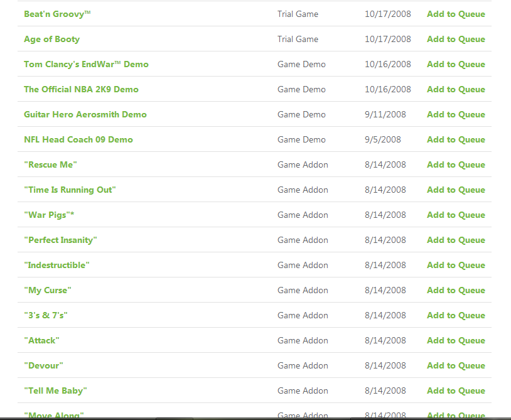This screenshot has width=511, height=420.
Task: Add "Tell Me Baby" to queue
Action: click(x=456, y=390)
